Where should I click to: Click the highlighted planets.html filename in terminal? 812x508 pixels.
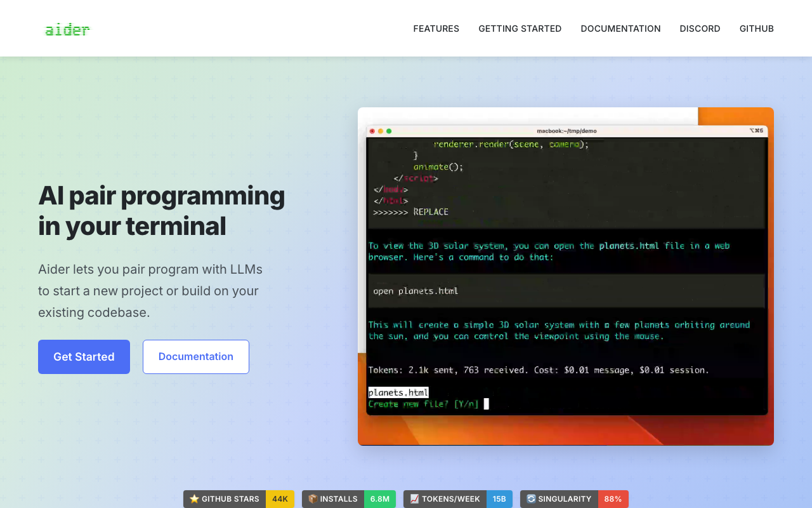[398, 392]
